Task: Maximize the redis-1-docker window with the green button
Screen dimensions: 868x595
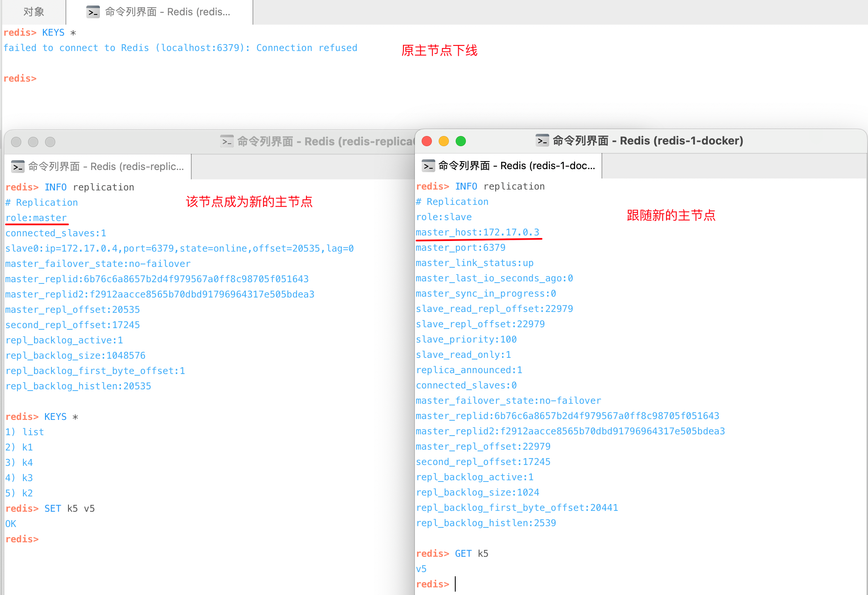Action: click(461, 141)
